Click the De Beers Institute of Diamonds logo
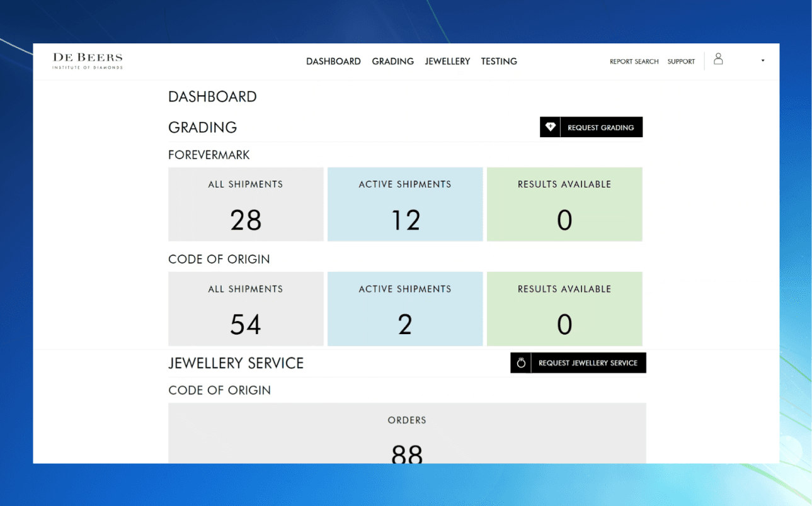Screen dimensions: 812x506 88,61
